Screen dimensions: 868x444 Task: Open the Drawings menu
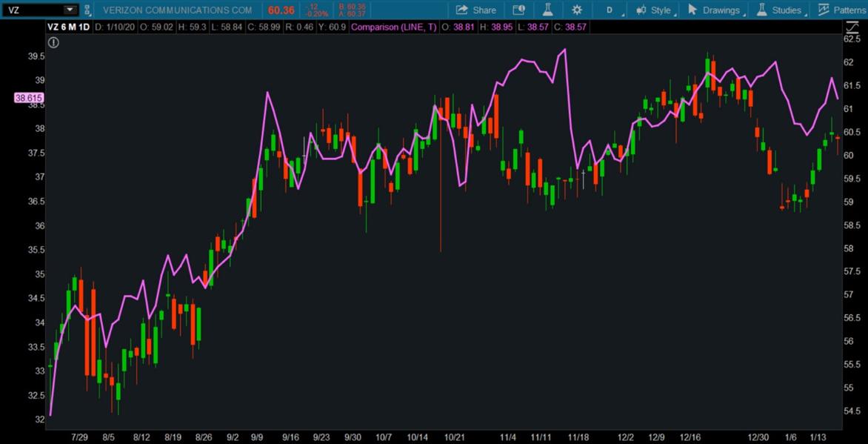(715, 10)
